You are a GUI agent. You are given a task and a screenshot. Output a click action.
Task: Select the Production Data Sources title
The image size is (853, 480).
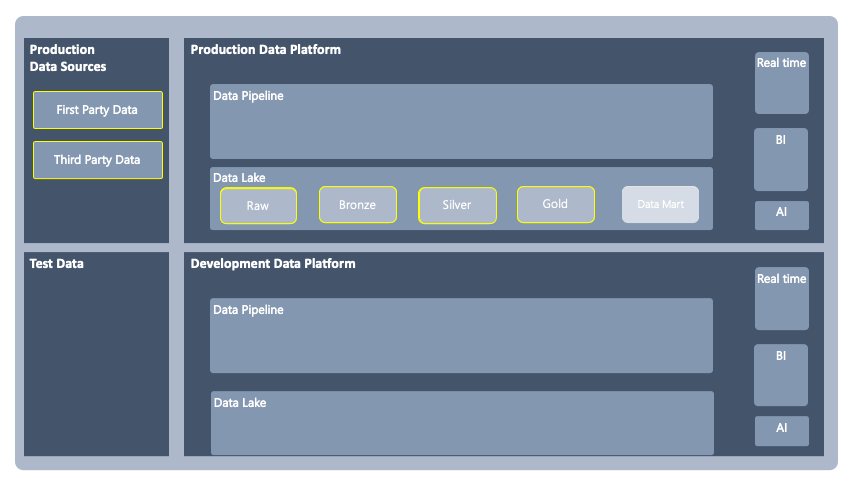tap(68, 58)
